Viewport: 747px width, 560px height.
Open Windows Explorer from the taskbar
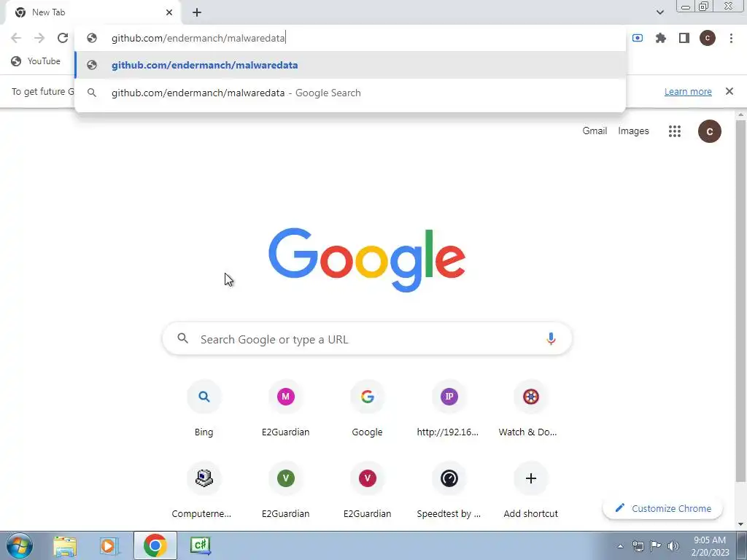click(65, 545)
